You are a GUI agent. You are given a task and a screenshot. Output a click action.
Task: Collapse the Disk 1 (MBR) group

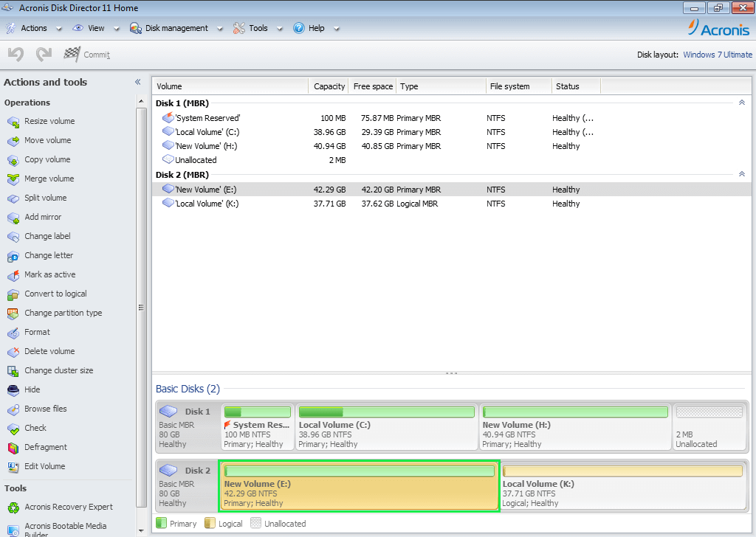(742, 103)
